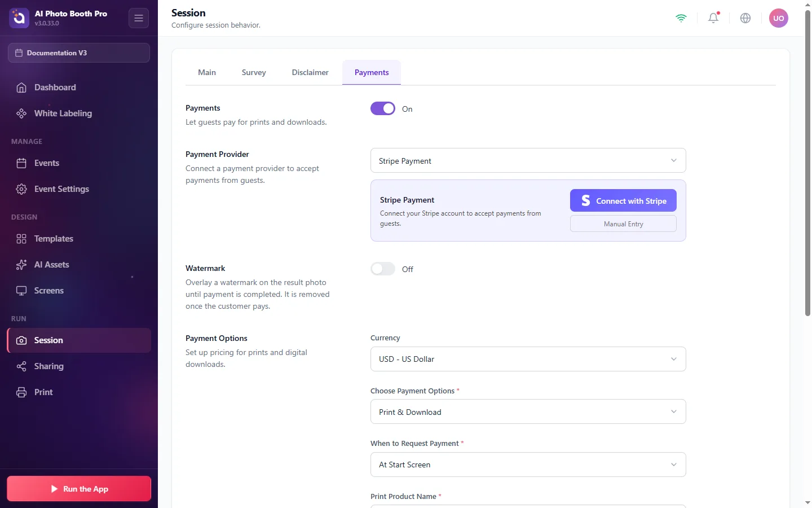This screenshot has height=508, width=812.
Task: Open the Currency USD dropdown
Action: coord(528,359)
